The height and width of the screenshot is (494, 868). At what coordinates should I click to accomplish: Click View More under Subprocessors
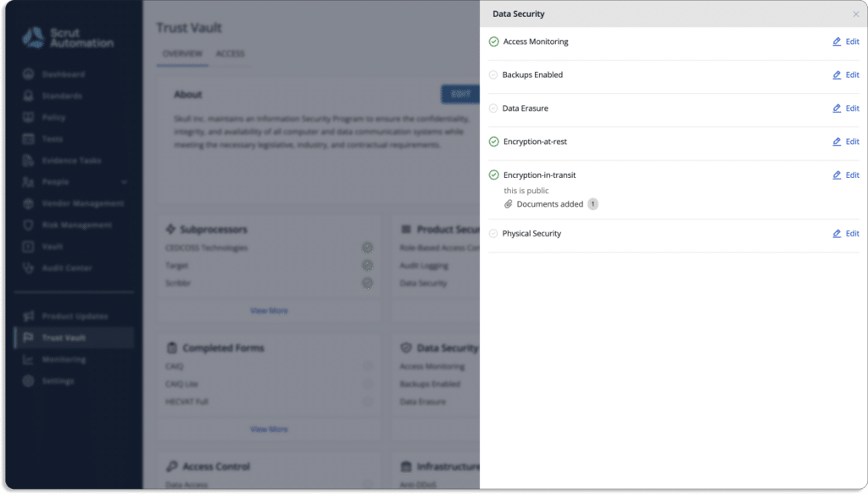click(269, 311)
